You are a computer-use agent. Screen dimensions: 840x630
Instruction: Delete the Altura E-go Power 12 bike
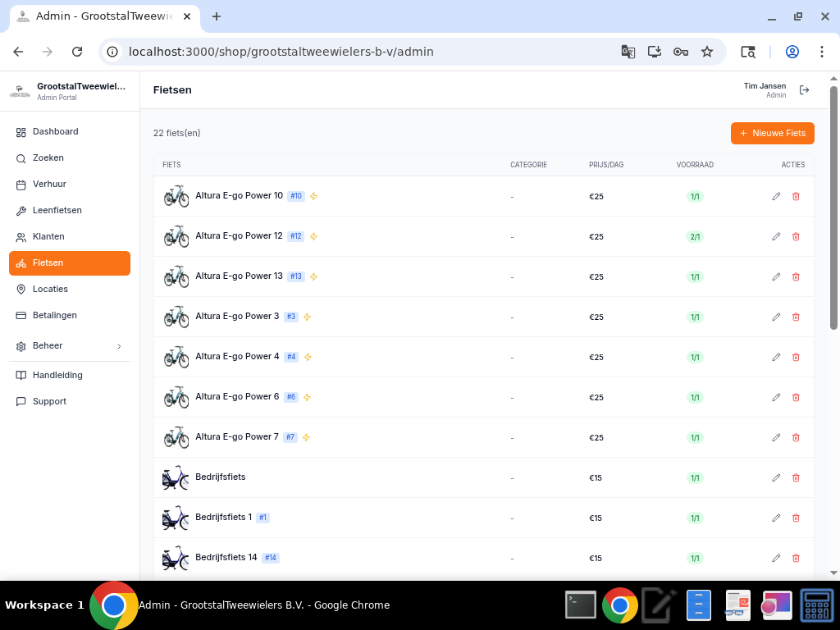(796, 236)
